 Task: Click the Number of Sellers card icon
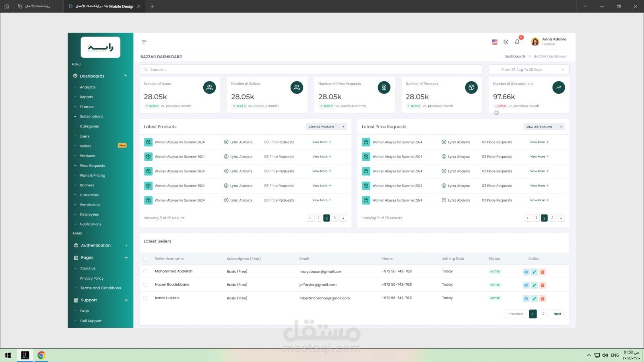[x=297, y=87]
